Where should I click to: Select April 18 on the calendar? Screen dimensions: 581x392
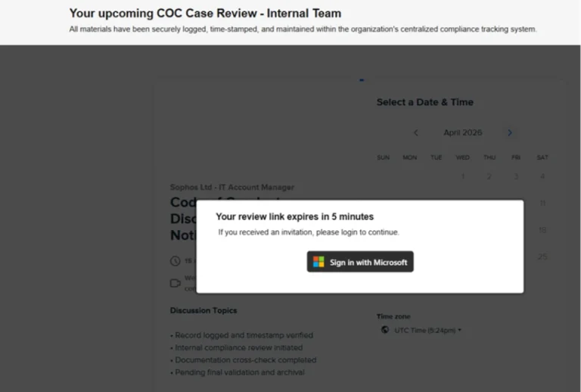(x=542, y=230)
